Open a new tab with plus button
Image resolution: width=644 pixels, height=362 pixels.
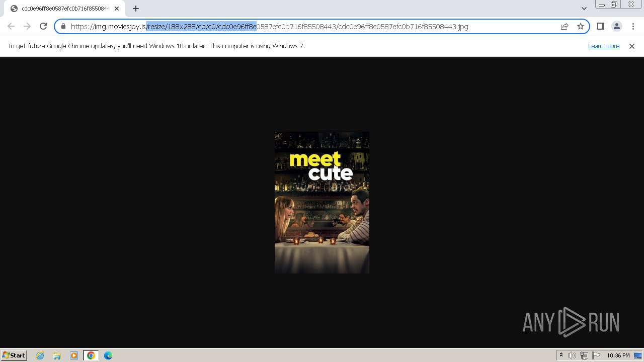136,9
